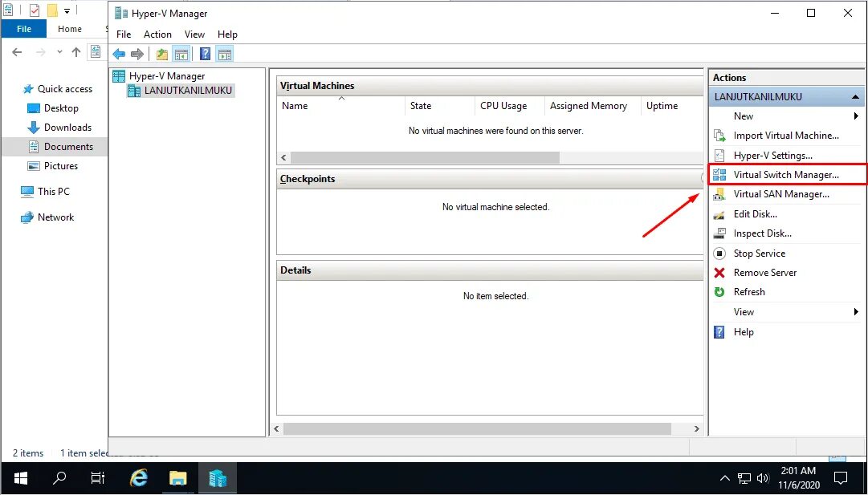The height and width of the screenshot is (495, 868).
Task: Open the Windows Start menu
Action: pyautogui.click(x=21, y=478)
